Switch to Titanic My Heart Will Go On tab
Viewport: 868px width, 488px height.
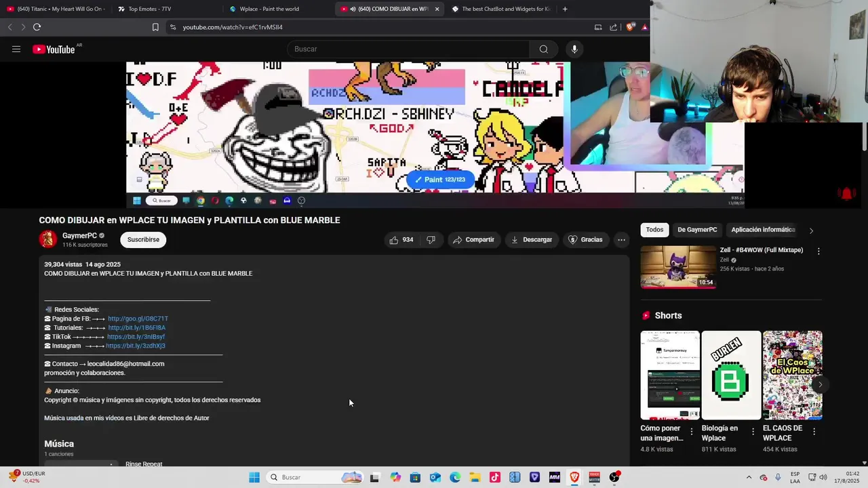point(56,9)
